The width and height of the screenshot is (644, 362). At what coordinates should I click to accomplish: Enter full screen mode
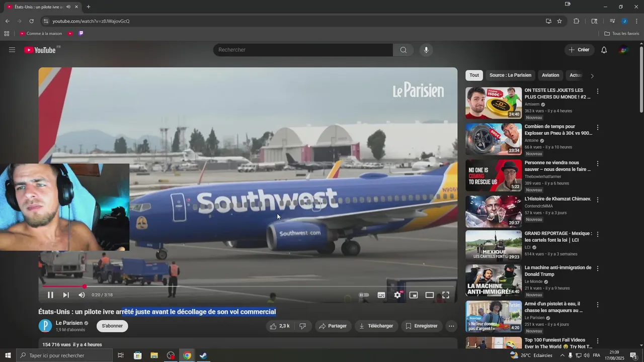tap(446, 295)
